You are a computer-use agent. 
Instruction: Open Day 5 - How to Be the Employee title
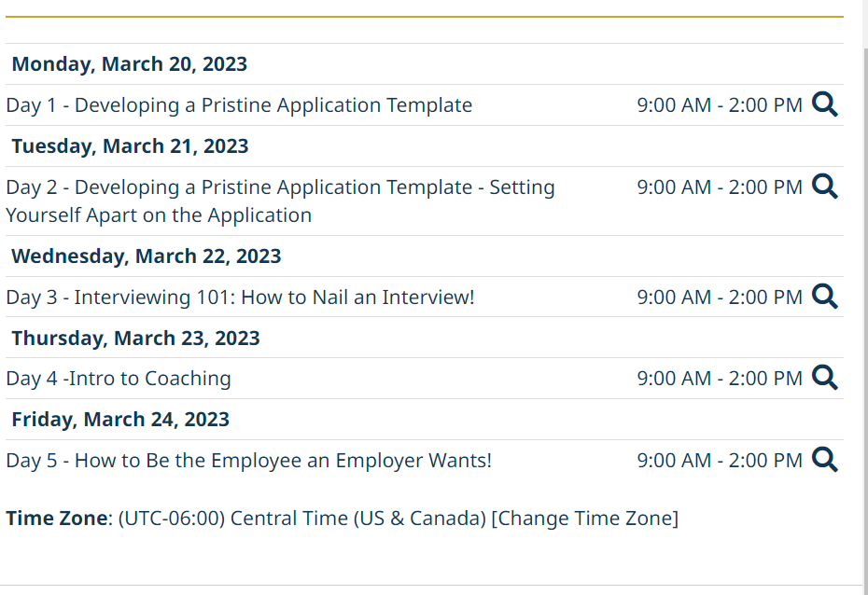(x=248, y=460)
